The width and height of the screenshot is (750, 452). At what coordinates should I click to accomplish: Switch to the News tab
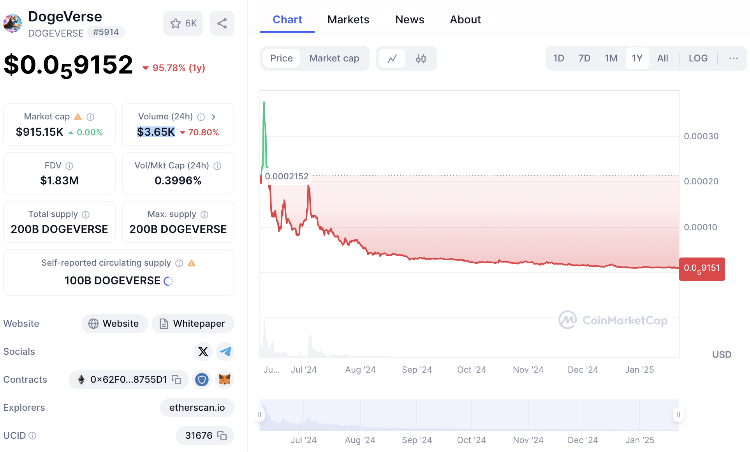click(x=409, y=20)
